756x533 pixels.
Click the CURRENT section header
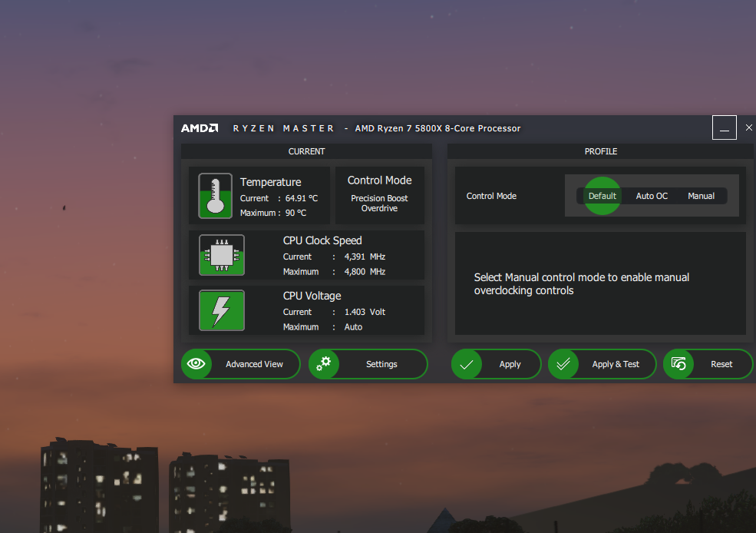coord(306,151)
